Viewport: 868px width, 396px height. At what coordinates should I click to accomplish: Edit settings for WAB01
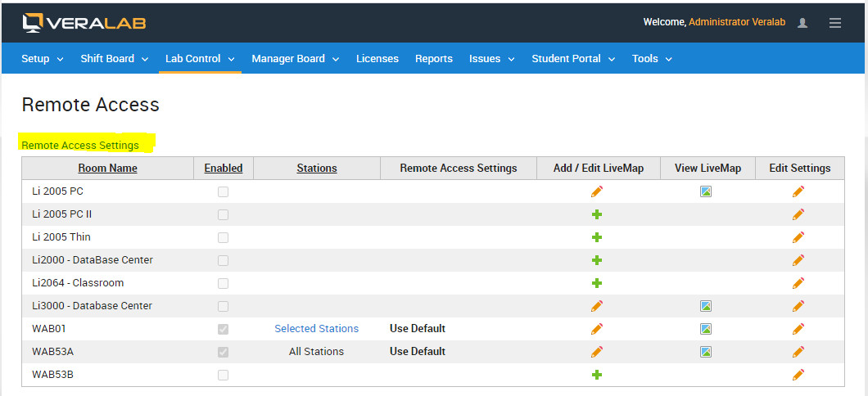coord(798,329)
